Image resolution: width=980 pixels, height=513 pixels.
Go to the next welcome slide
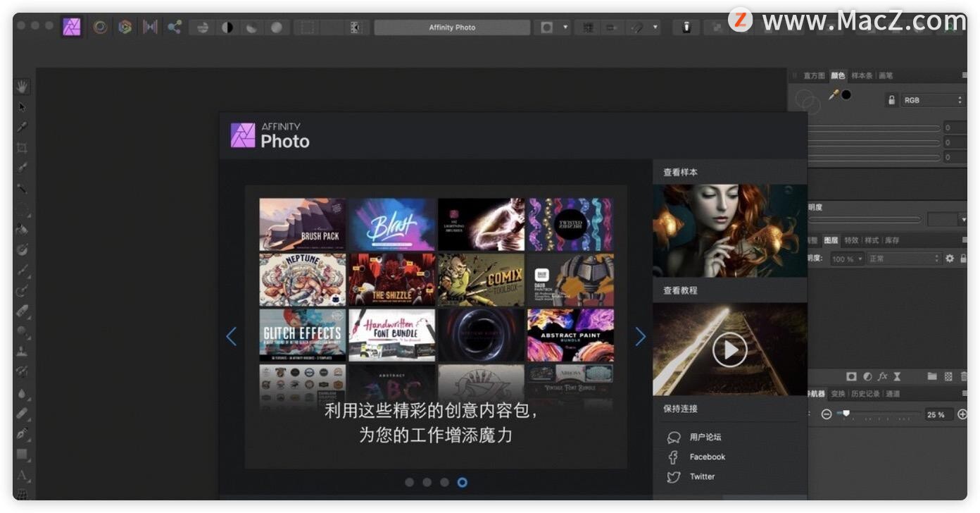click(640, 336)
